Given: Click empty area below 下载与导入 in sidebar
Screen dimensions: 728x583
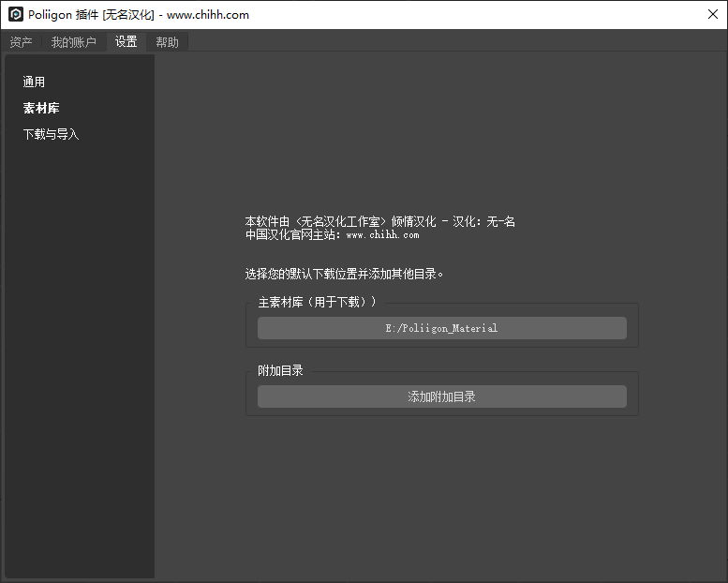Looking at the screenshot, I should (79, 356).
